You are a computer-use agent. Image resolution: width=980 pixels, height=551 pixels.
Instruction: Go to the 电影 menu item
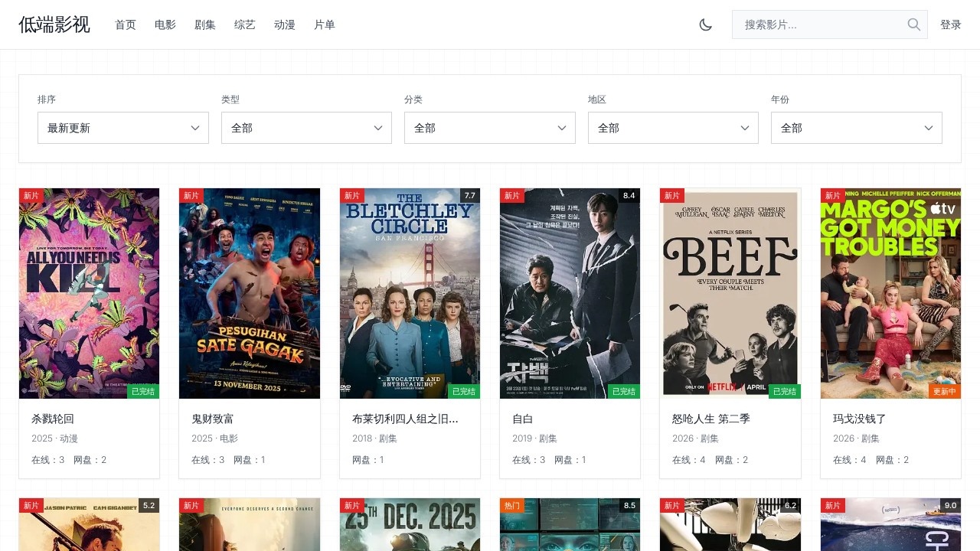tap(165, 24)
